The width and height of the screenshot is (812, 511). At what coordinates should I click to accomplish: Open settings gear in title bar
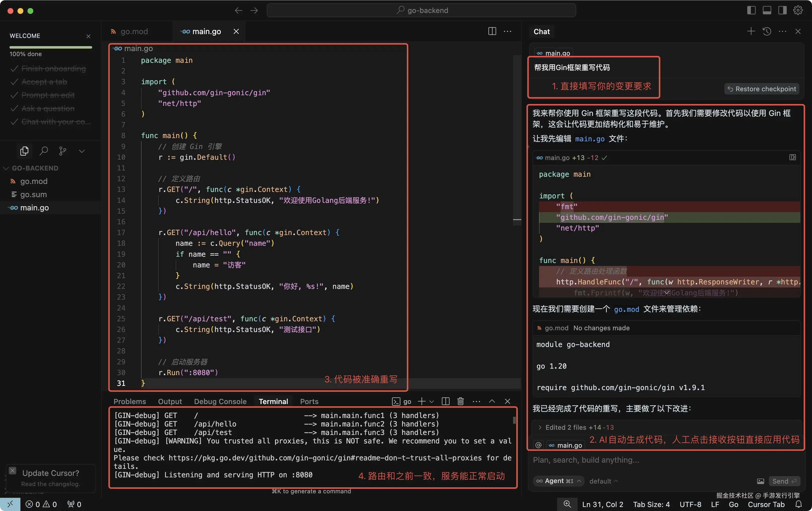coord(798,10)
